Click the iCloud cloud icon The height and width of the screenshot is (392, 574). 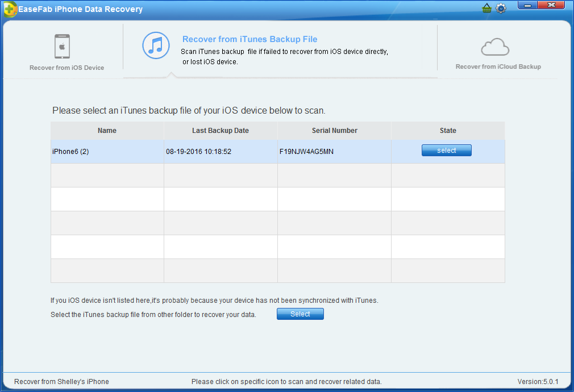(495, 47)
